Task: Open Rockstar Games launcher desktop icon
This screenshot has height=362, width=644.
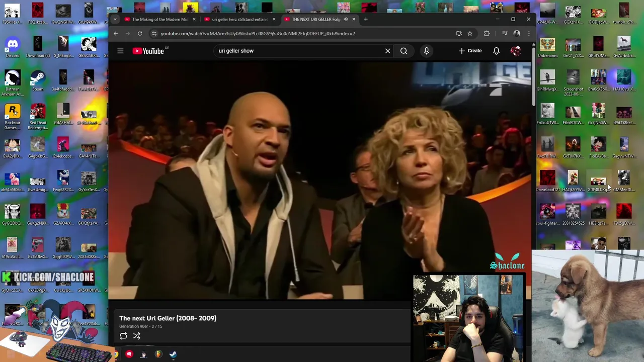Action: [x=13, y=117]
